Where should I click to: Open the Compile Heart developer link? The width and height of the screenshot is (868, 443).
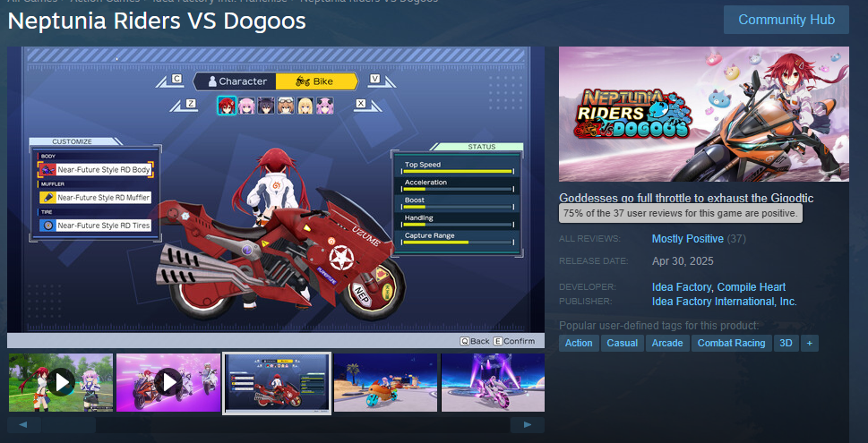pyautogui.click(x=752, y=287)
